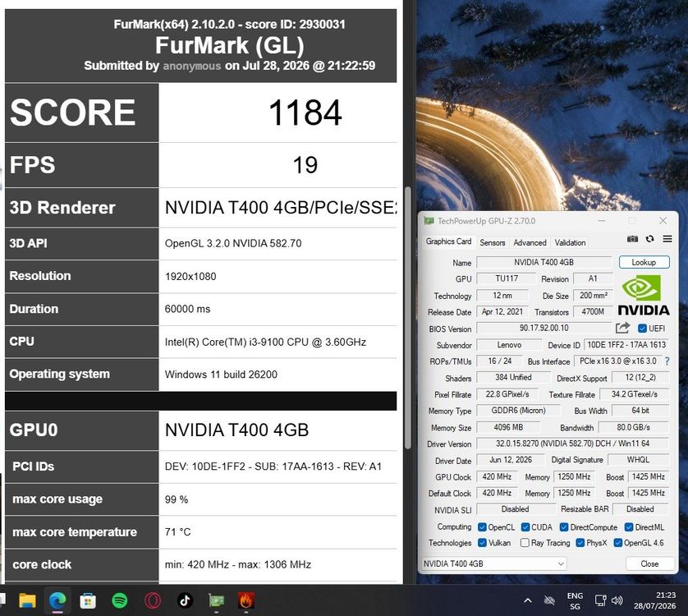
Task: Open the NVIDIA T400 4GB GPU dropdown
Action: (x=493, y=563)
